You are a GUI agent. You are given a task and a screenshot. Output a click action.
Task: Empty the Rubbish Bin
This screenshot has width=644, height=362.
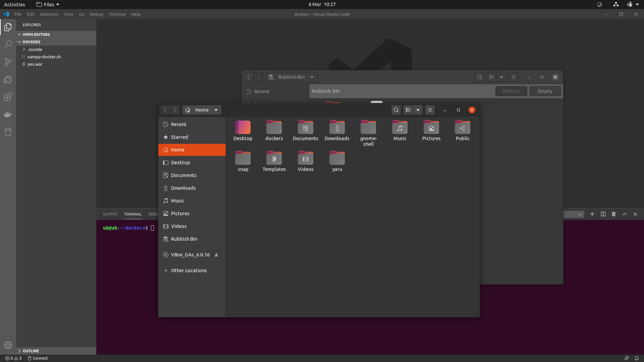[x=545, y=91]
